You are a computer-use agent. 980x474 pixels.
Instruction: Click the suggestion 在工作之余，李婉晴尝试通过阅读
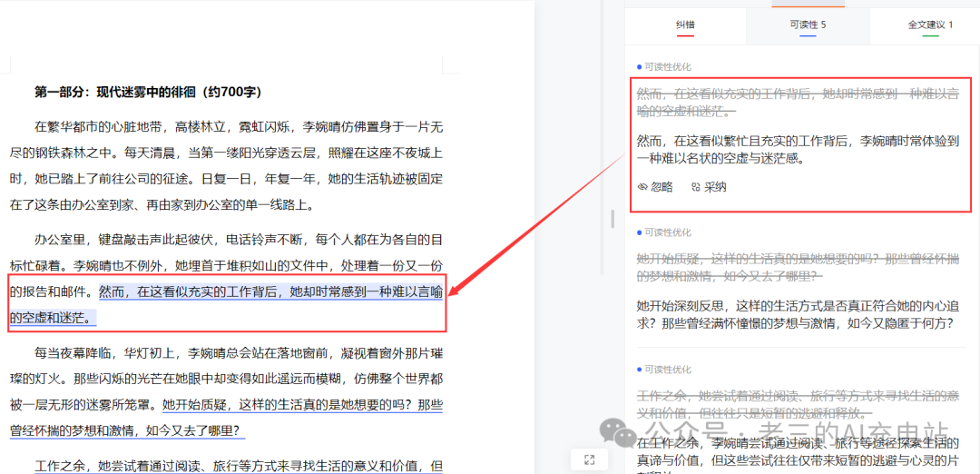[799, 459]
